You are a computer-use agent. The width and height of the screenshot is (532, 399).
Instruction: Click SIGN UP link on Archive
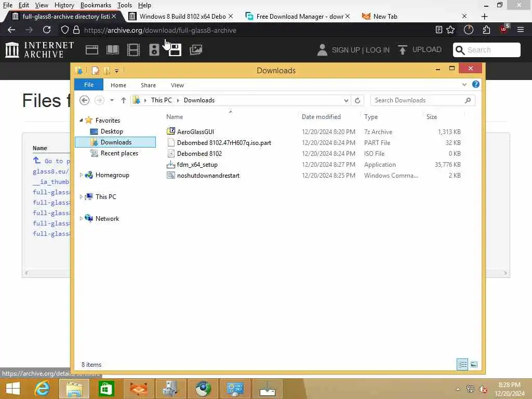click(345, 50)
